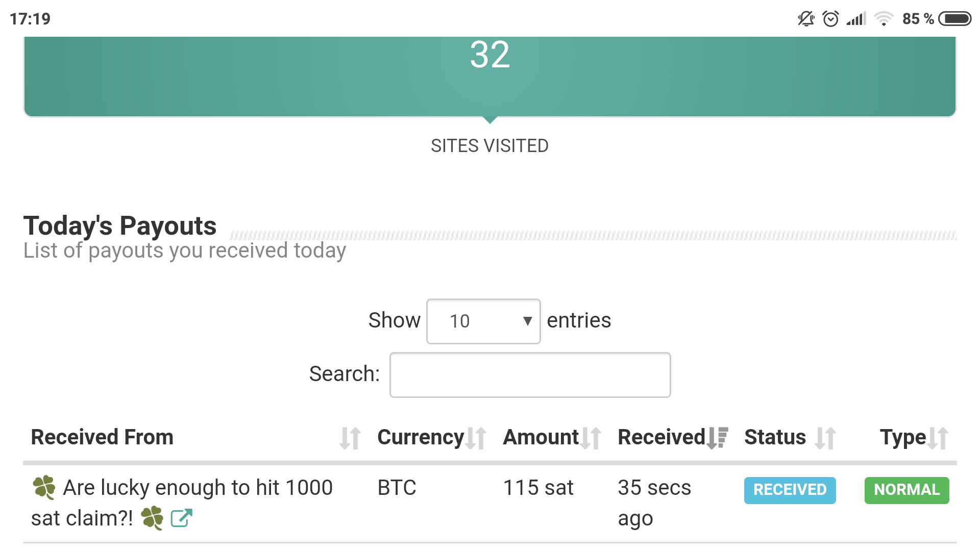Open the Show entries count dropdown
This screenshot has width=980, height=551.
coord(483,321)
